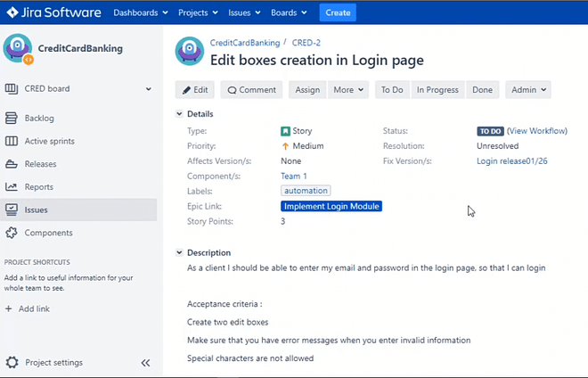Click the Releases ship icon
Screen dimensions: 588x378
(x=12, y=164)
